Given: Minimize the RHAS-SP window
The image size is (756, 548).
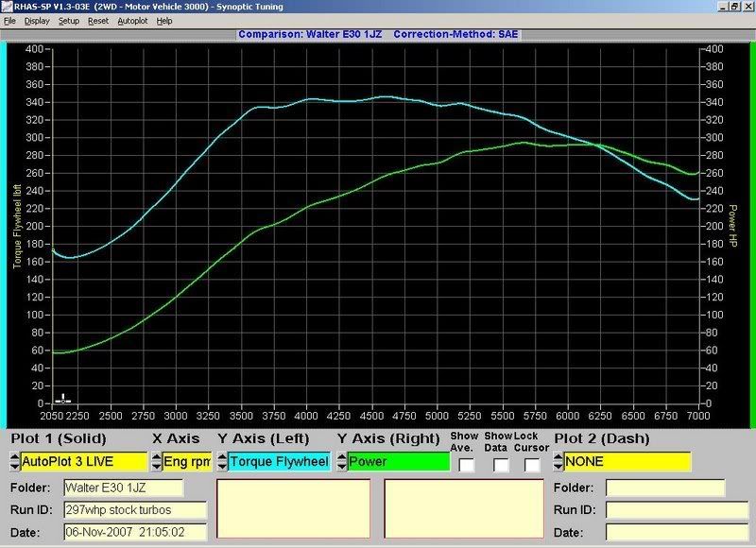Looking at the screenshot, I should pos(723,7).
